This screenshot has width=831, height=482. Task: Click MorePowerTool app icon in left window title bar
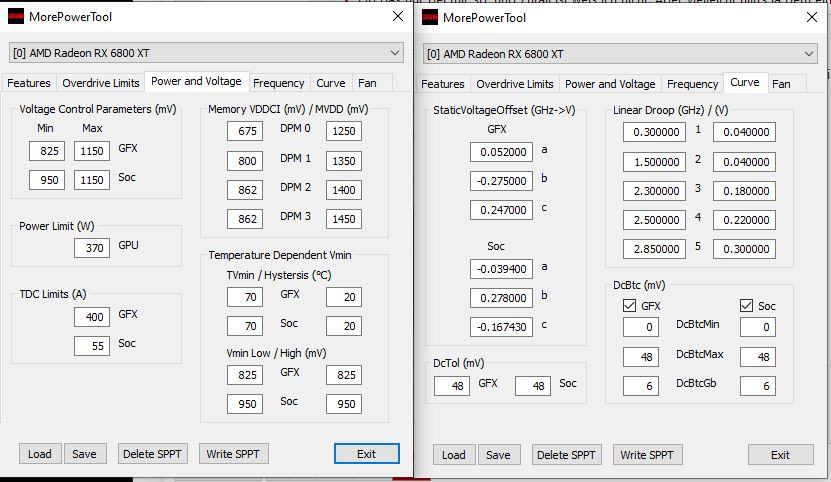[x=16, y=16]
